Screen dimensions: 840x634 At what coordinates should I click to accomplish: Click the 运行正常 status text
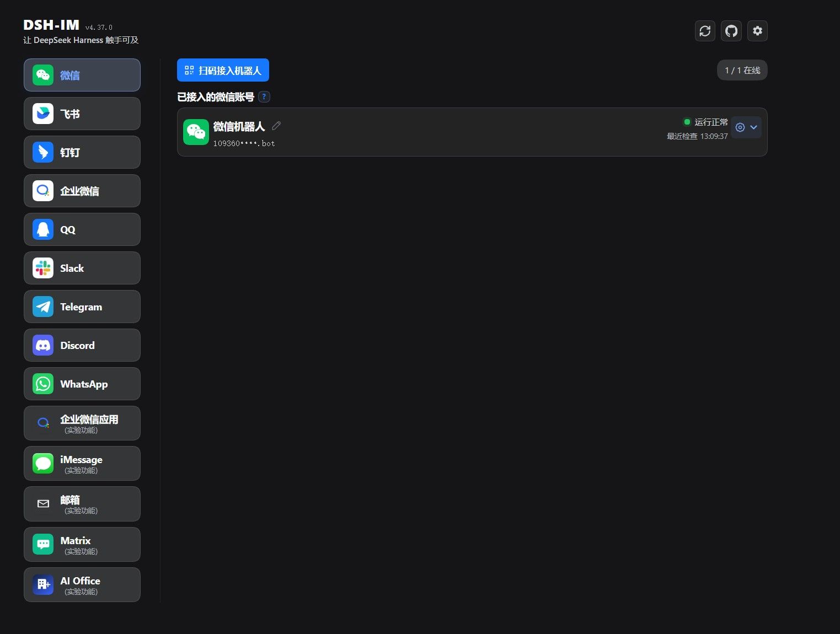711,122
